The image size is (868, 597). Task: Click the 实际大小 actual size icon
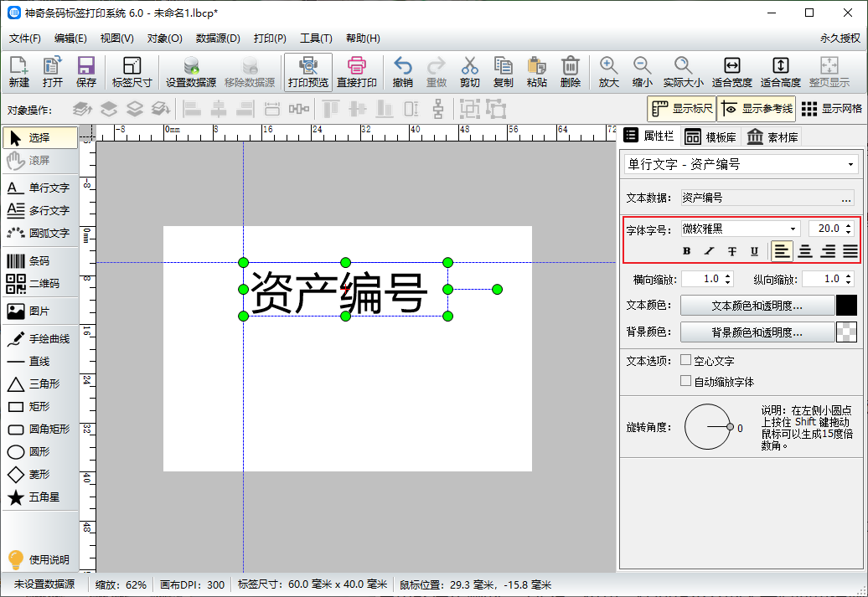(x=683, y=72)
